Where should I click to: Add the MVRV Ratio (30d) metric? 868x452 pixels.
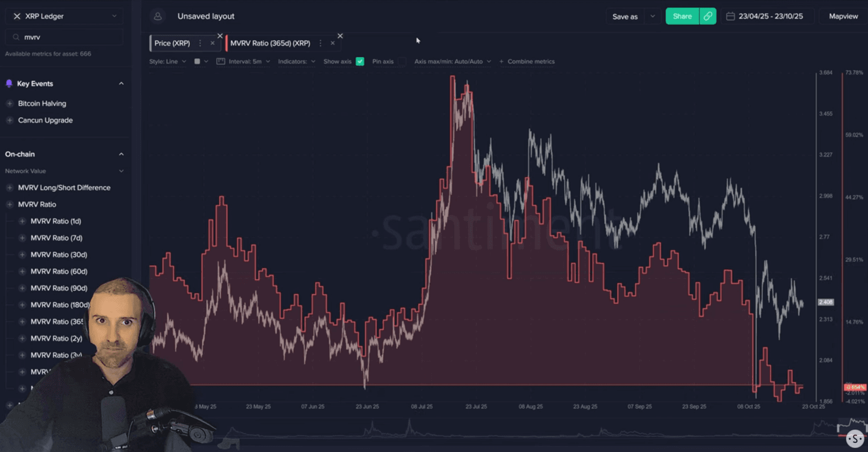23,255
